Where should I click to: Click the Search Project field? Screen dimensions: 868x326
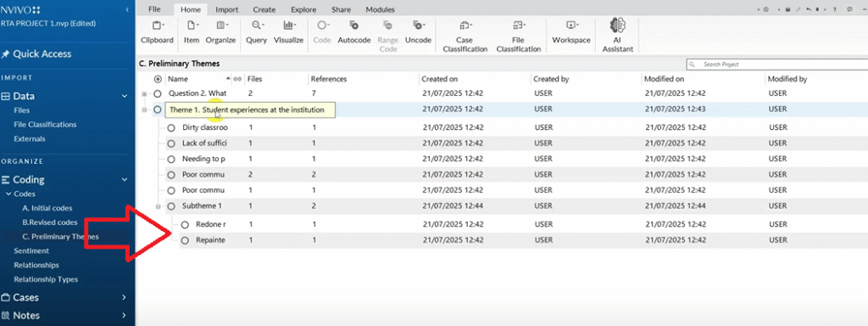click(x=774, y=65)
